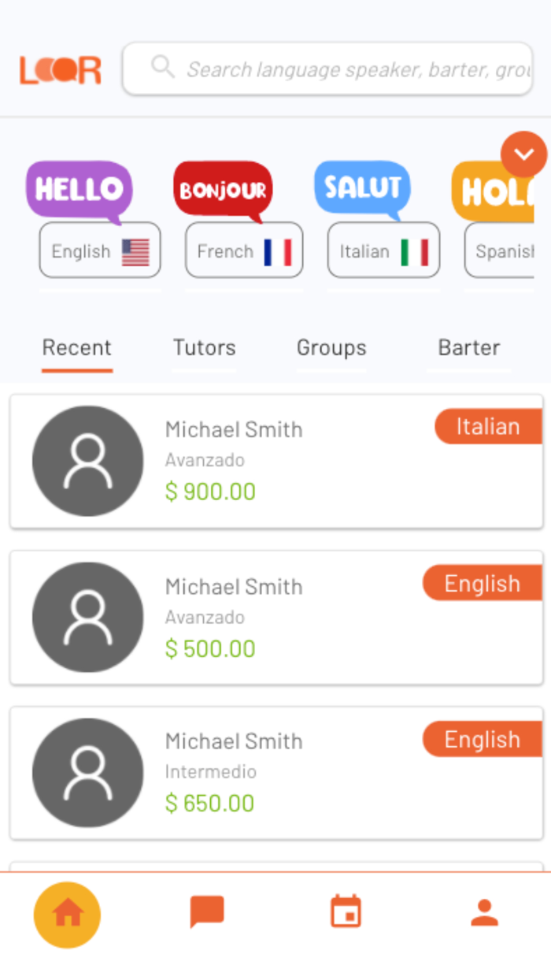Switch to the Barter tab

click(469, 347)
